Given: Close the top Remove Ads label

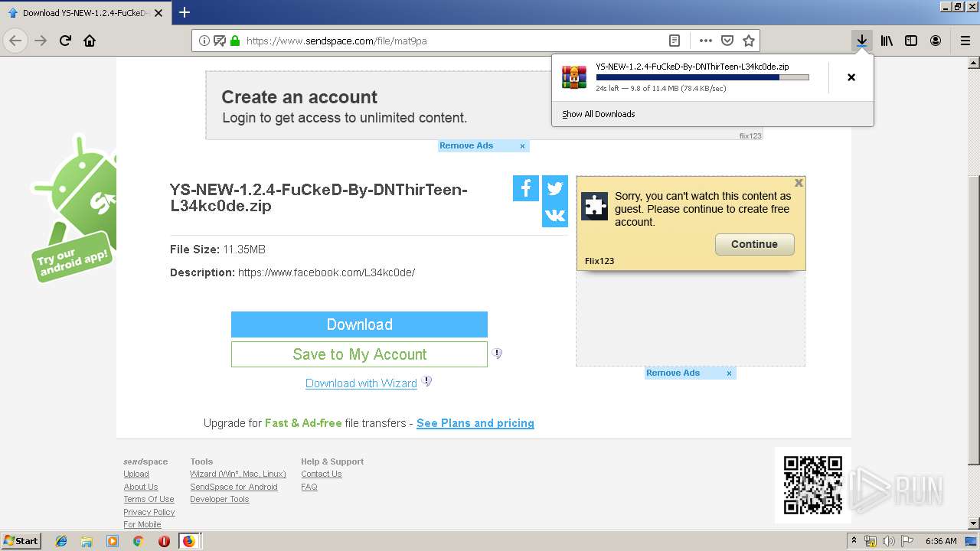Looking at the screenshot, I should pos(523,146).
